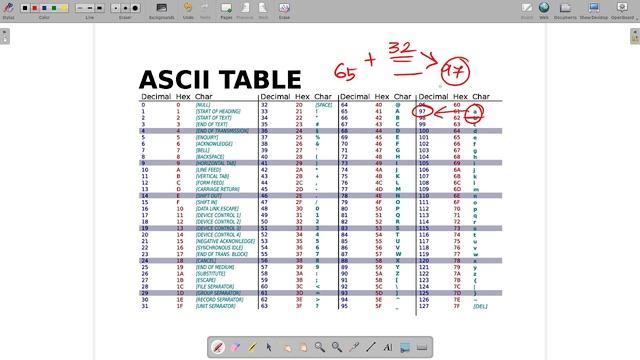
Task: Expand the left side panel tab
Action: pyautogui.click(x=4, y=36)
